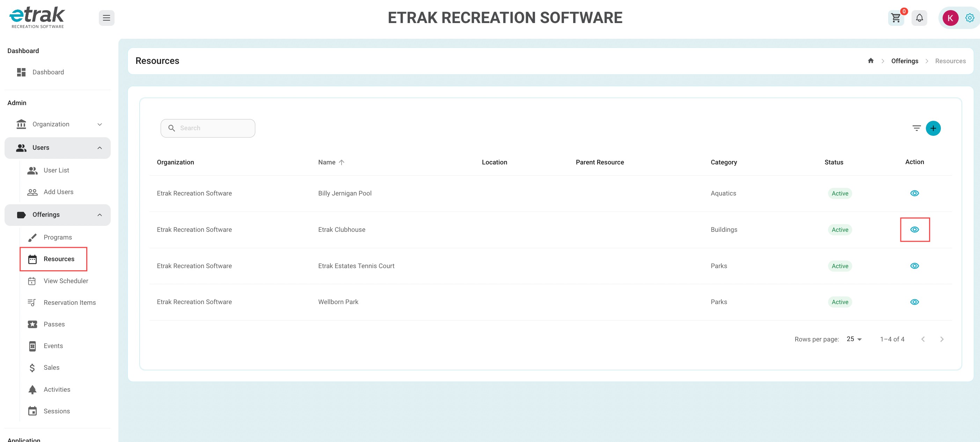The height and width of the screenshot is (442, 980).
Task: Open Activities from sidebar
Action: pos(57,390)
